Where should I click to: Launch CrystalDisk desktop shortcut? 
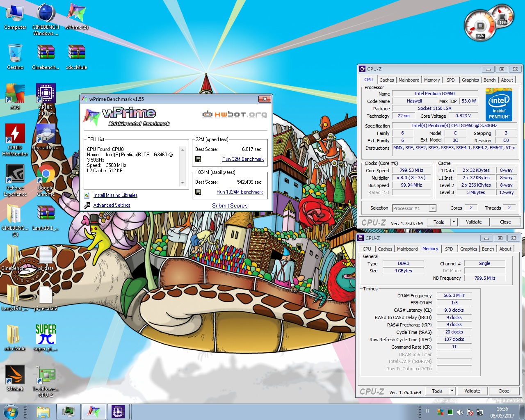(x=46, y=137)
